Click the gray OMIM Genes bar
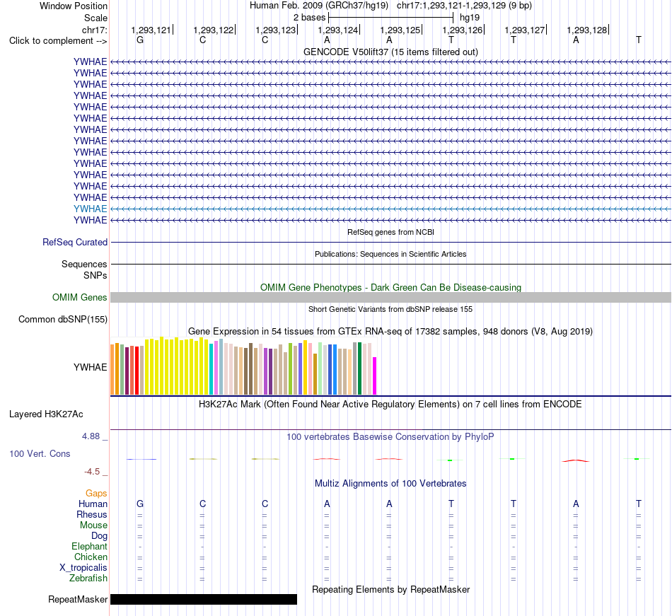Image resolution: width=672 pixels, height=616 pixels. [390, 297]
